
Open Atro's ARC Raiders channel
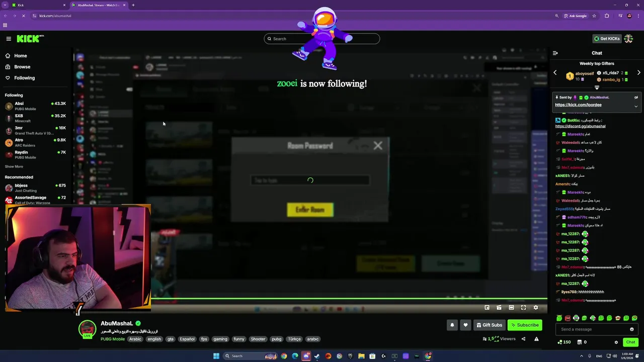point(35,143)
